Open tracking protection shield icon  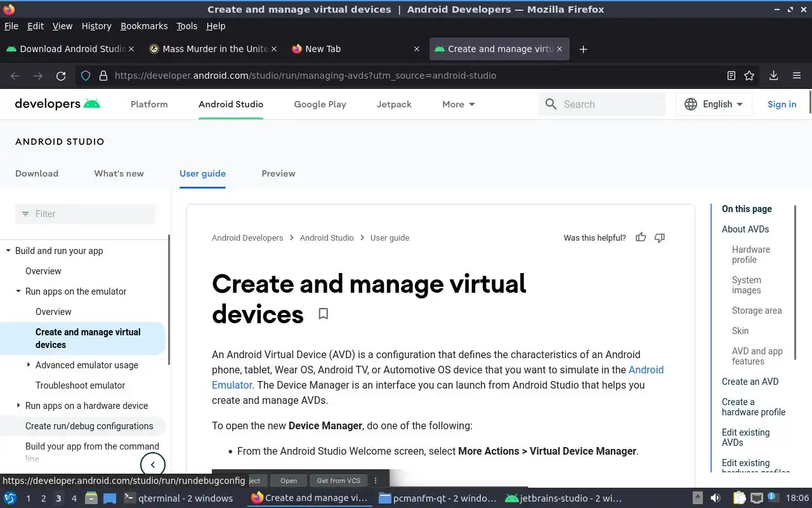pos(86,76)
